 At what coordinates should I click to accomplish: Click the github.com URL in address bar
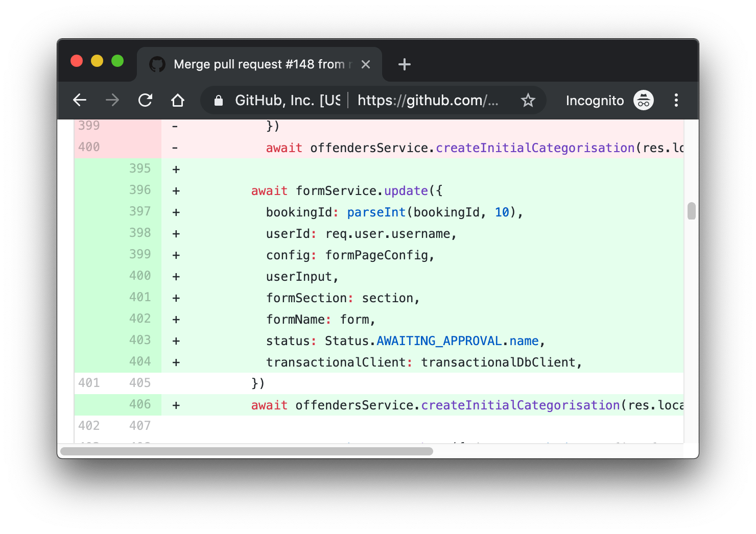pyautogui.click(x=428, y=101)
